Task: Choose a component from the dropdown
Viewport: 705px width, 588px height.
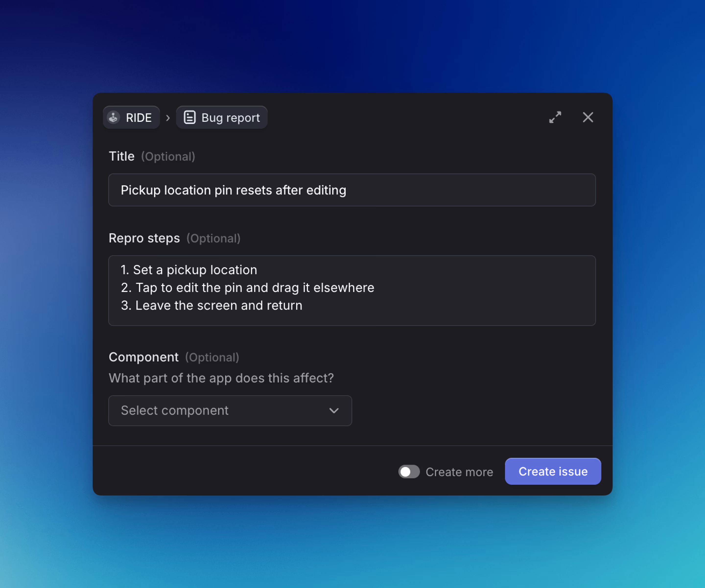Action: coord(230,410)
